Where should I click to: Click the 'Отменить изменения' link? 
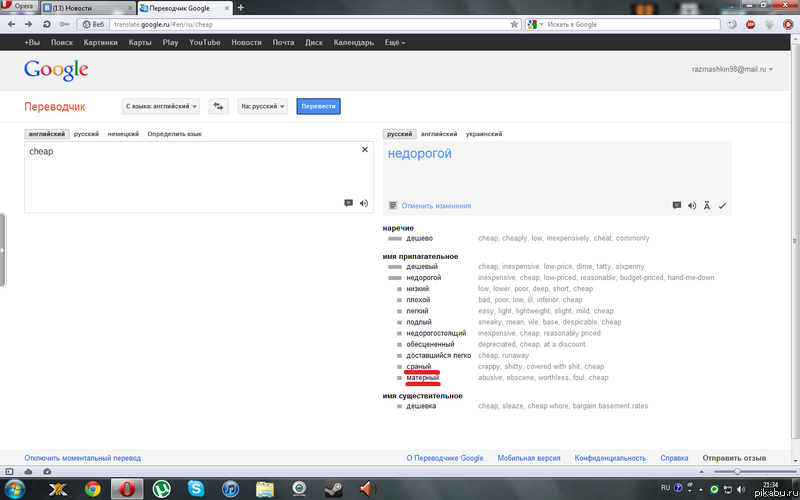click(436, 206)
